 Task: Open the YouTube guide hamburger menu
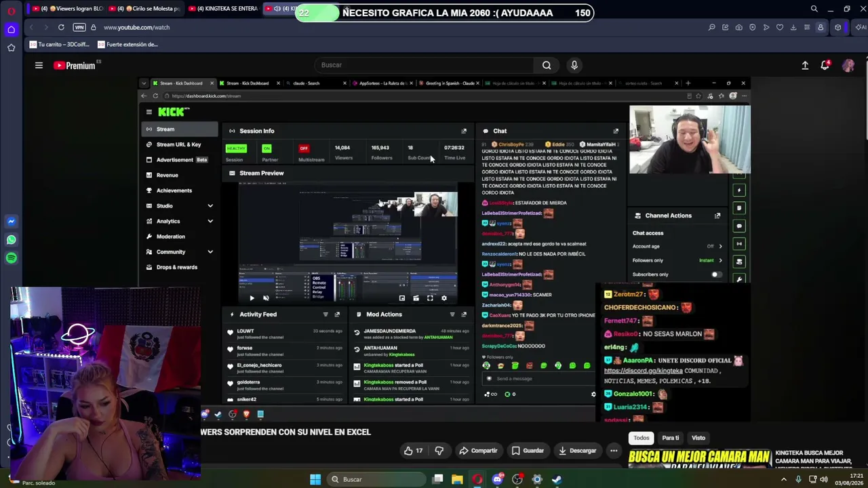[39, 65]
